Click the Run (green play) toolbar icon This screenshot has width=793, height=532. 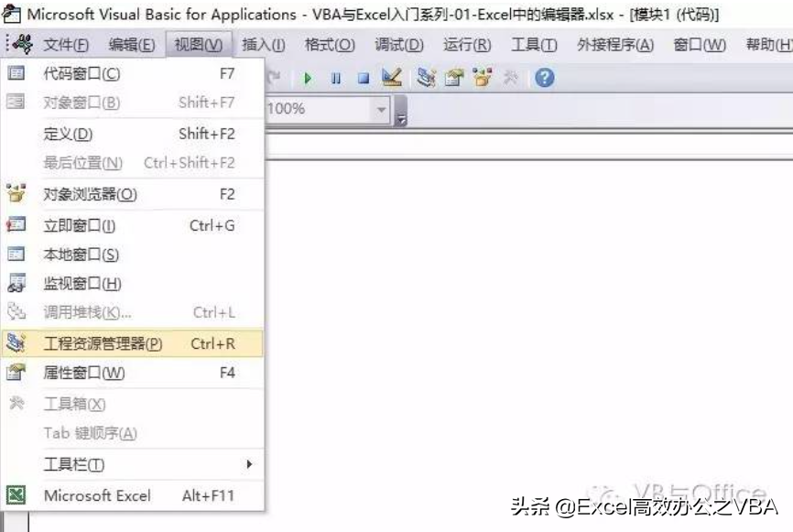click(307, 79)
